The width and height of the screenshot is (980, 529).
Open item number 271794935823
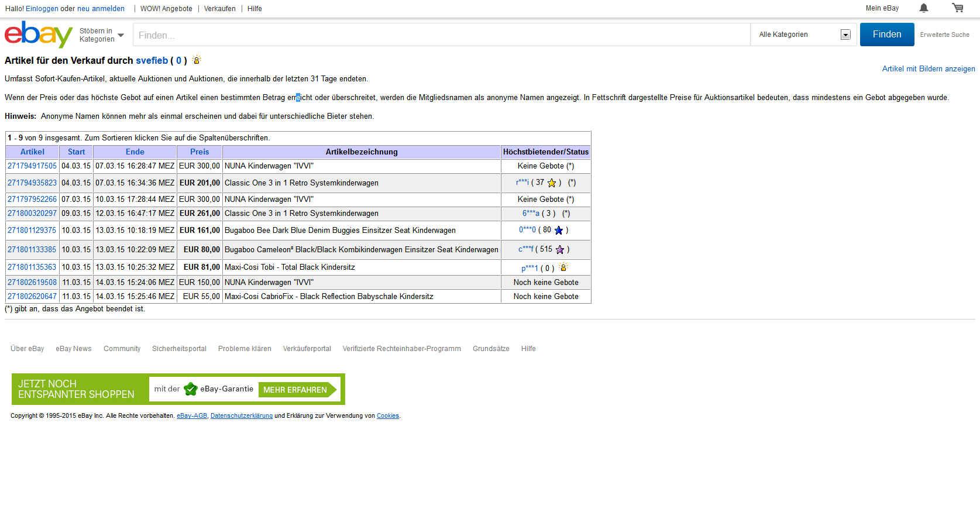tap(32, 183)
